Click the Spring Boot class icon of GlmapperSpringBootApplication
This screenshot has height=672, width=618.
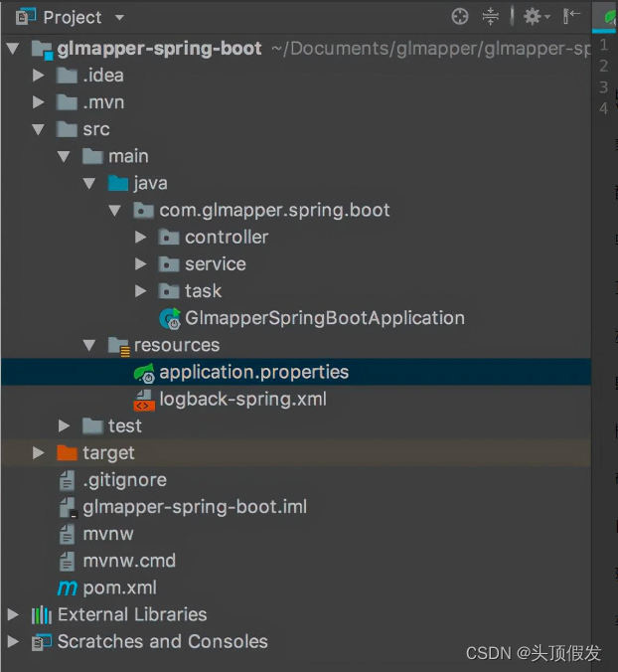[170, 319]
